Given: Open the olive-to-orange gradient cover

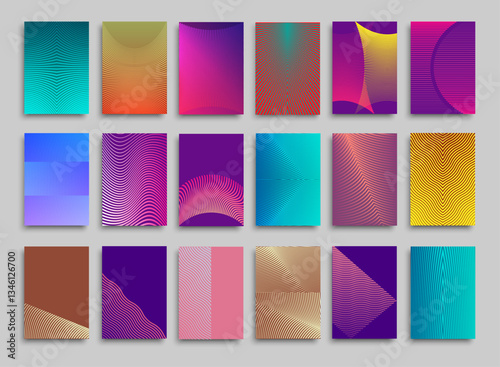Looking at the screenshot, I should [x=134, y=68].
